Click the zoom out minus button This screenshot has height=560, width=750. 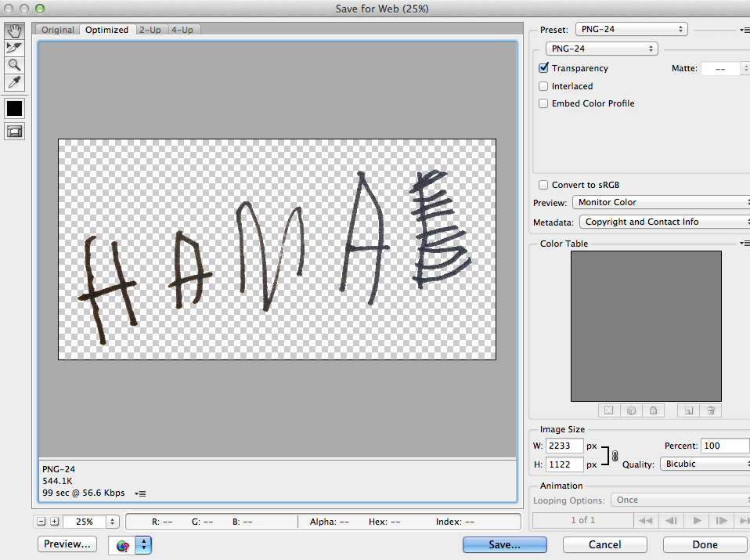(41, 522)
